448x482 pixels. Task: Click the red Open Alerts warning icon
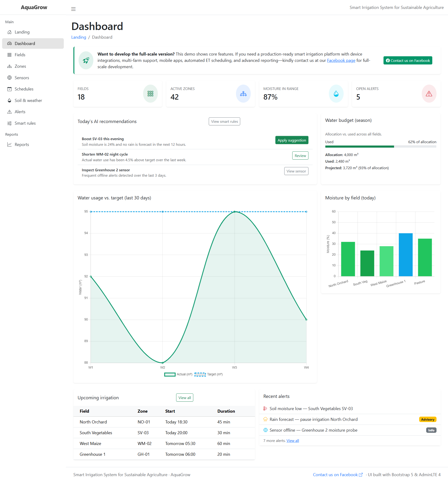[429, 94]
